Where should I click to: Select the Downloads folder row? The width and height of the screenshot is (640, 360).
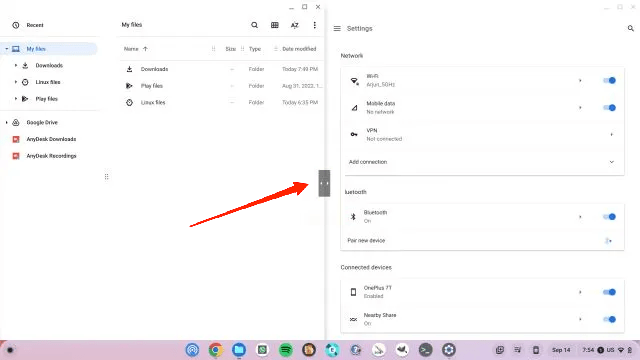click(222, 69)
